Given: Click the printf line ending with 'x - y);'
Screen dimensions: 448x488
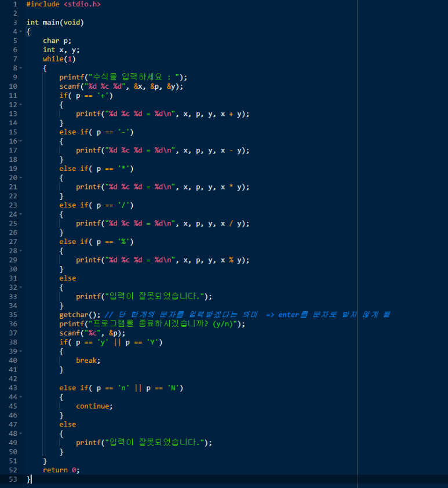Looking at the screenshot, I should point(163,150).
